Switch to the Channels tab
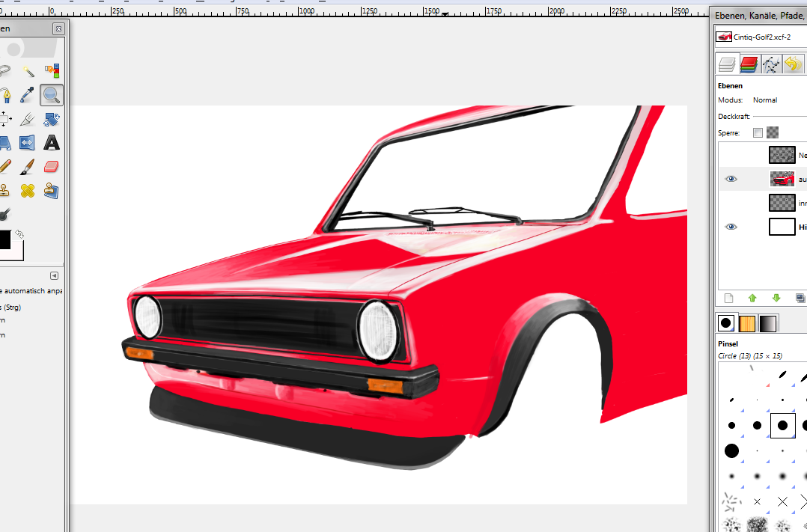 pos(749,64)
